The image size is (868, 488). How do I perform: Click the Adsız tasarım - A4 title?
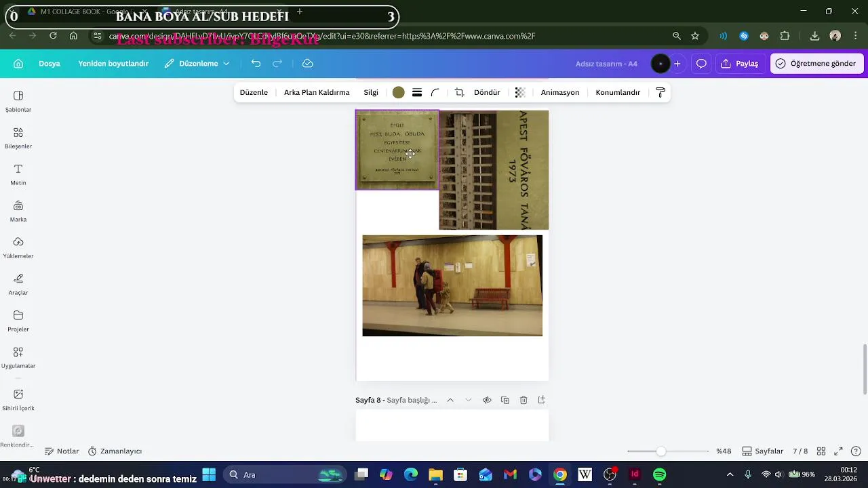[x=606, y=64]
